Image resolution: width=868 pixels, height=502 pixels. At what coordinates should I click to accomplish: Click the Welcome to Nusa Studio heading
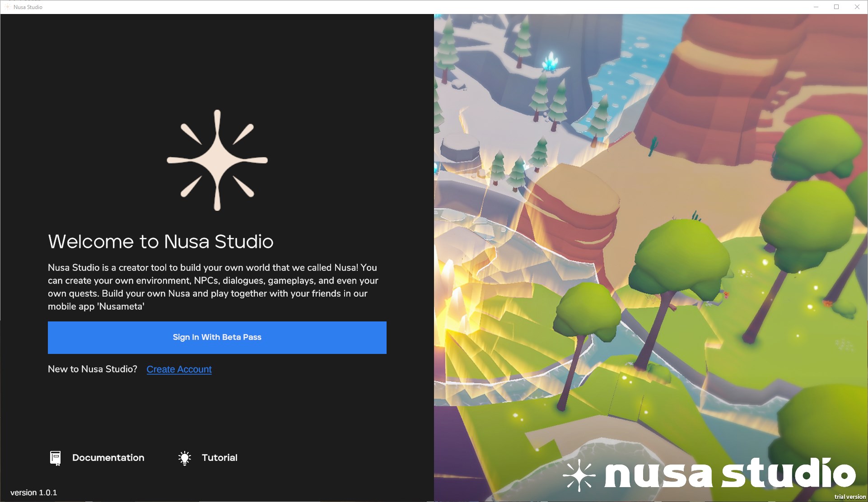161,242
